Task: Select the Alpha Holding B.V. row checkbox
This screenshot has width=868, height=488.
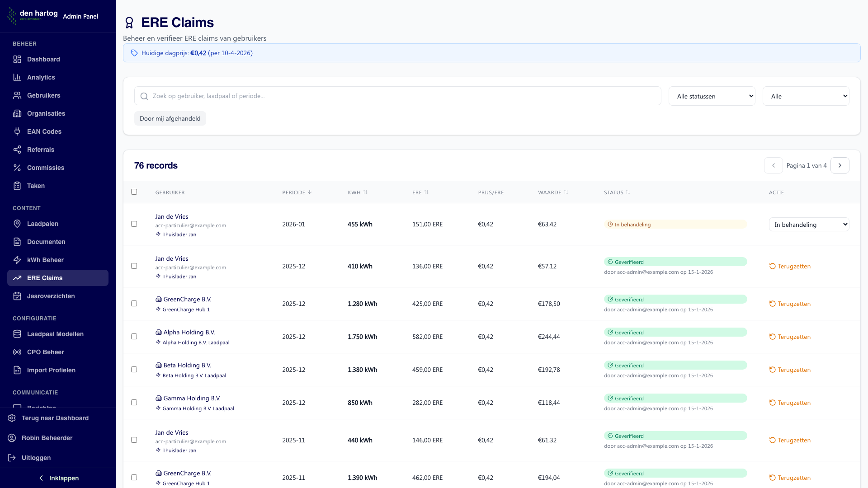Action: [x=134, y=336]
